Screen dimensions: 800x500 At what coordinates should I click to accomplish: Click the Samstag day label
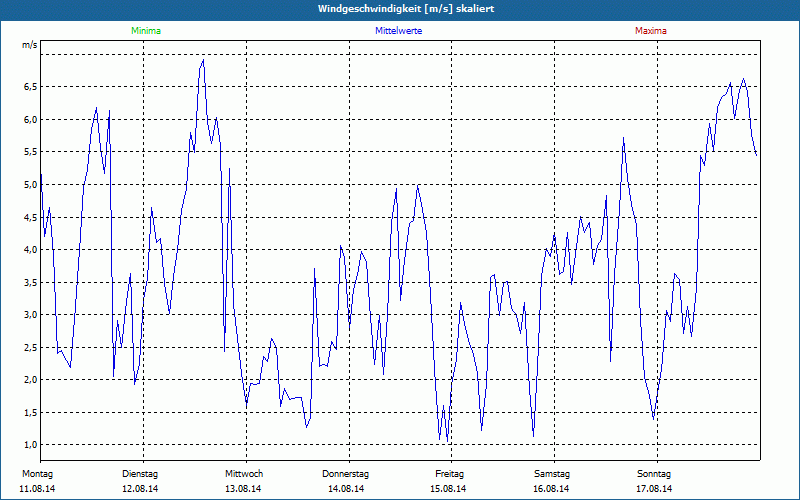[x=552, y=474]
